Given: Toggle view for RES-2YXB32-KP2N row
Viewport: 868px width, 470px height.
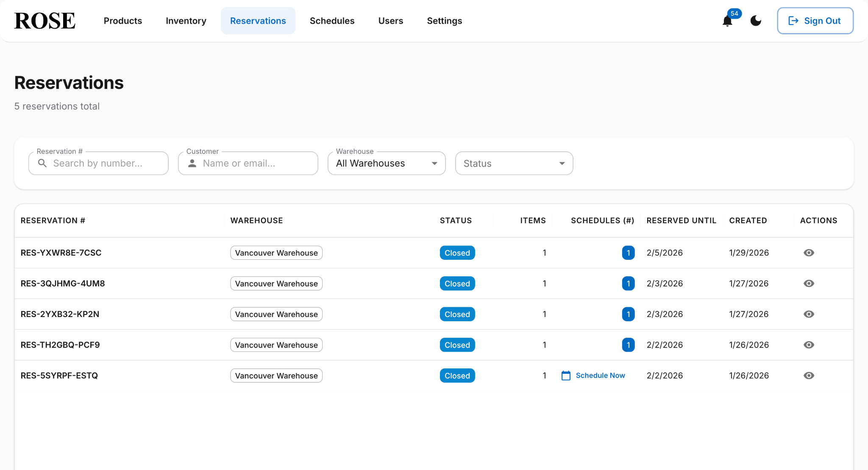Looking at the screenshot, I should click(809, 314).
